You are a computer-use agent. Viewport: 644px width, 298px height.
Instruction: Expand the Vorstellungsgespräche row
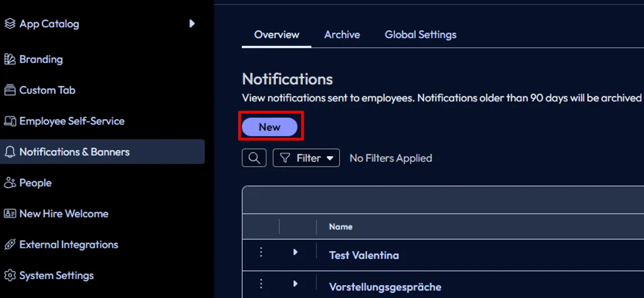tap(296, 284)
